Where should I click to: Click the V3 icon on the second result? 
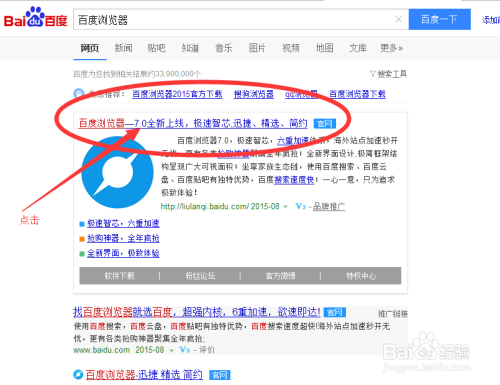pyautogui.click(x=184, y=350)
